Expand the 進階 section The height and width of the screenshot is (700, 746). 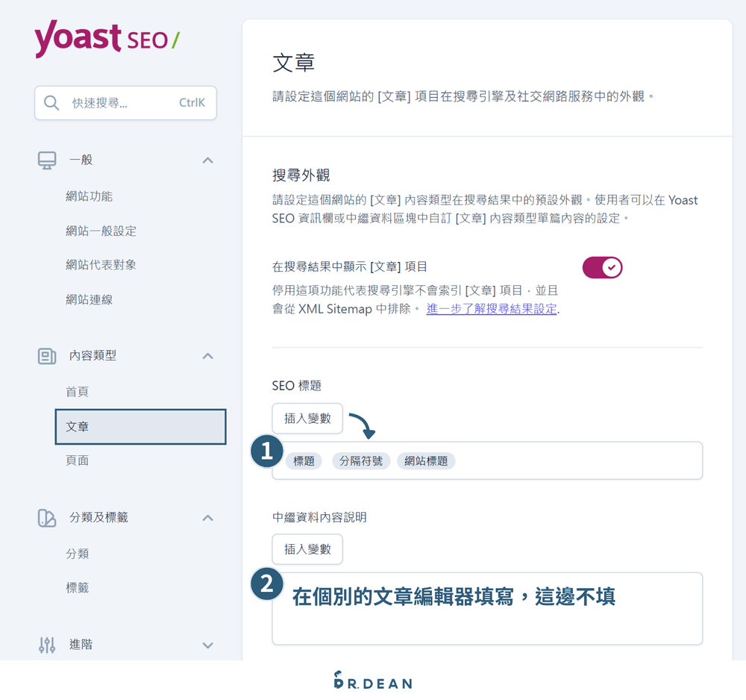(x=207, y=644)
